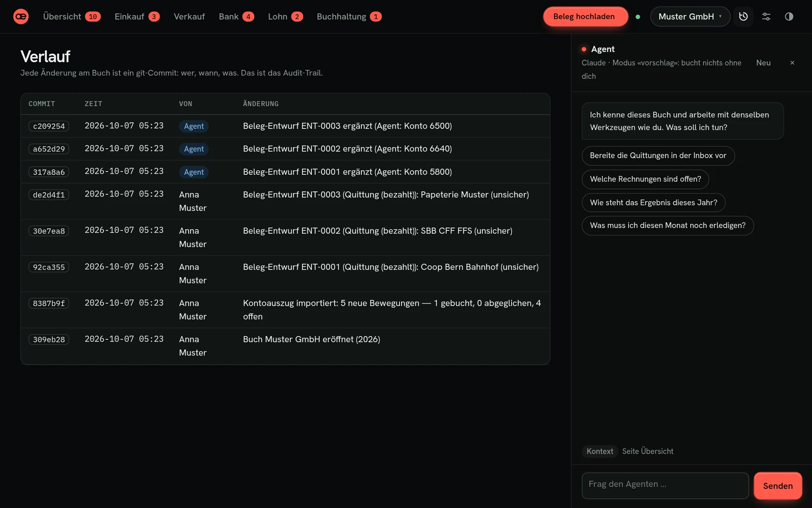
Task: Click the ZEIT column header
Action: point(93,104)
